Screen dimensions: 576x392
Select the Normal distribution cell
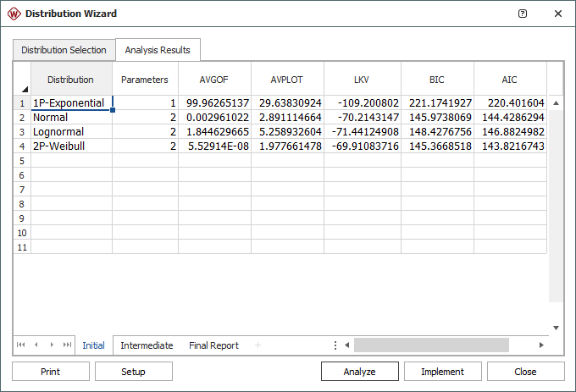[x=71, y=118]
